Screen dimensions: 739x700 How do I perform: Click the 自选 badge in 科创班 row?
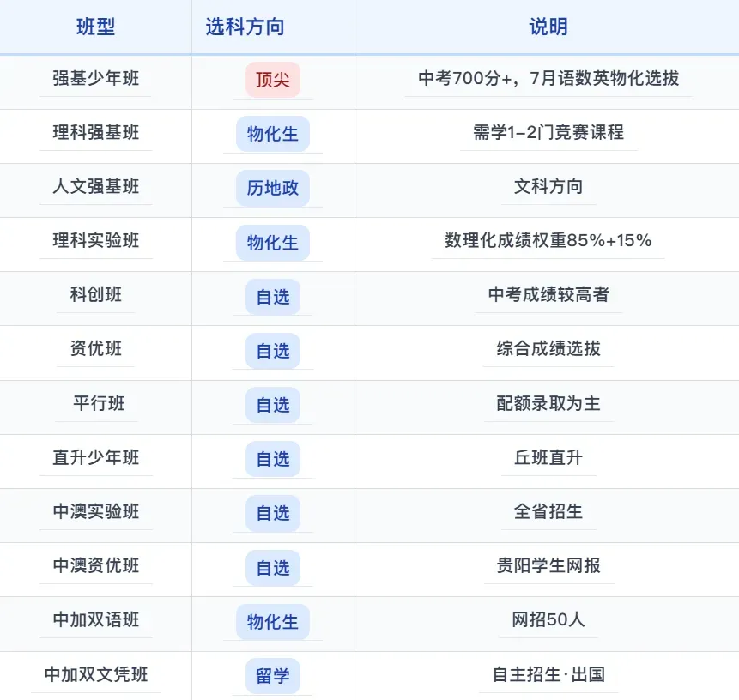273,297
